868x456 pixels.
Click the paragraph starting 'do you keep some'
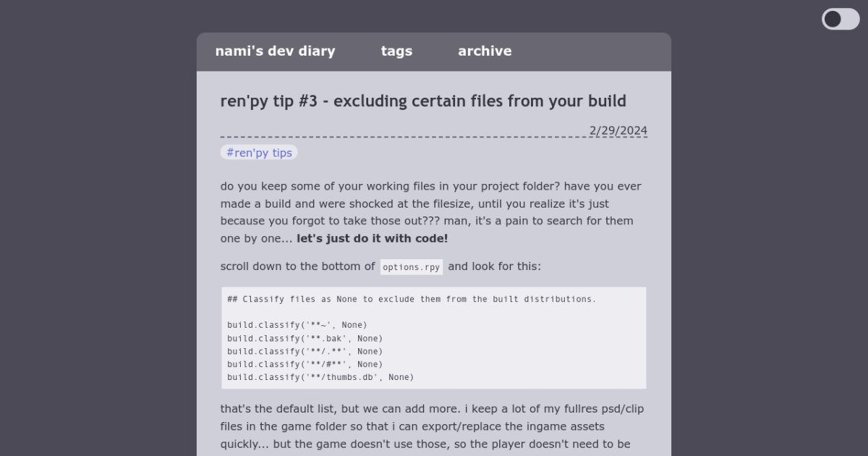[x=430, y=204]
